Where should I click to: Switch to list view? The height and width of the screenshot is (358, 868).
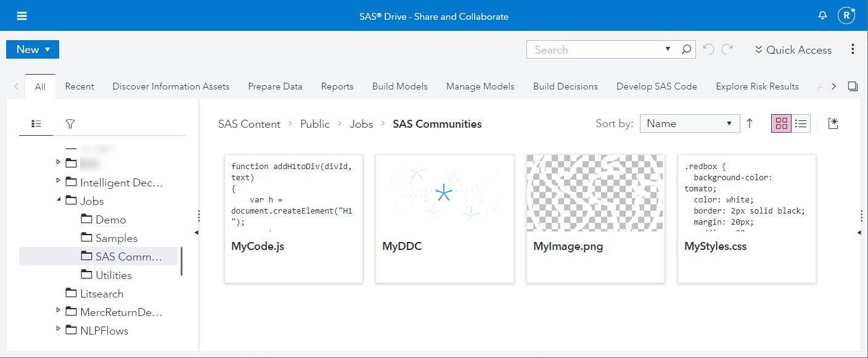click(801, 123)
